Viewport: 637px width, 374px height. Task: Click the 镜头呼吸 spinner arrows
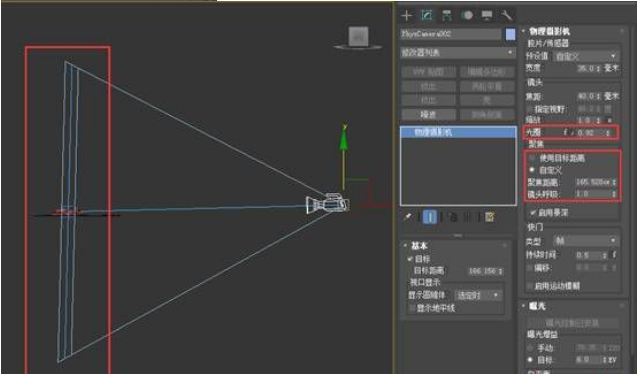point(614,194)
